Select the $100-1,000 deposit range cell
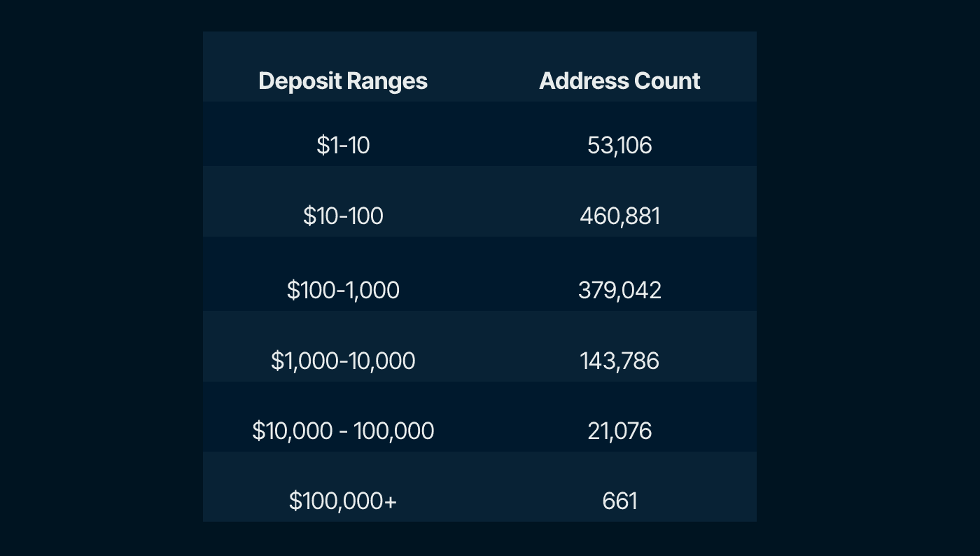 point(343,290)
